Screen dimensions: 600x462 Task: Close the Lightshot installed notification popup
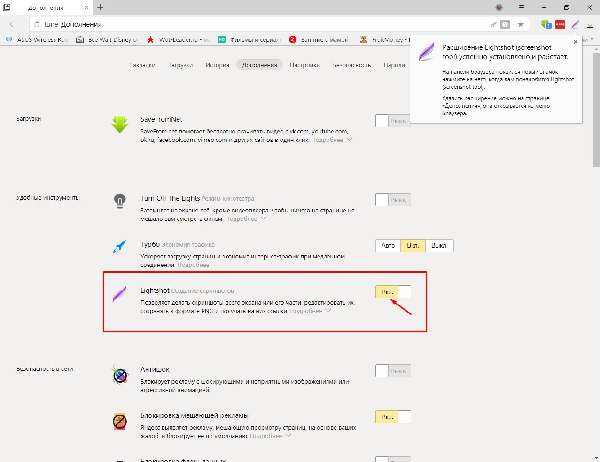574,43
